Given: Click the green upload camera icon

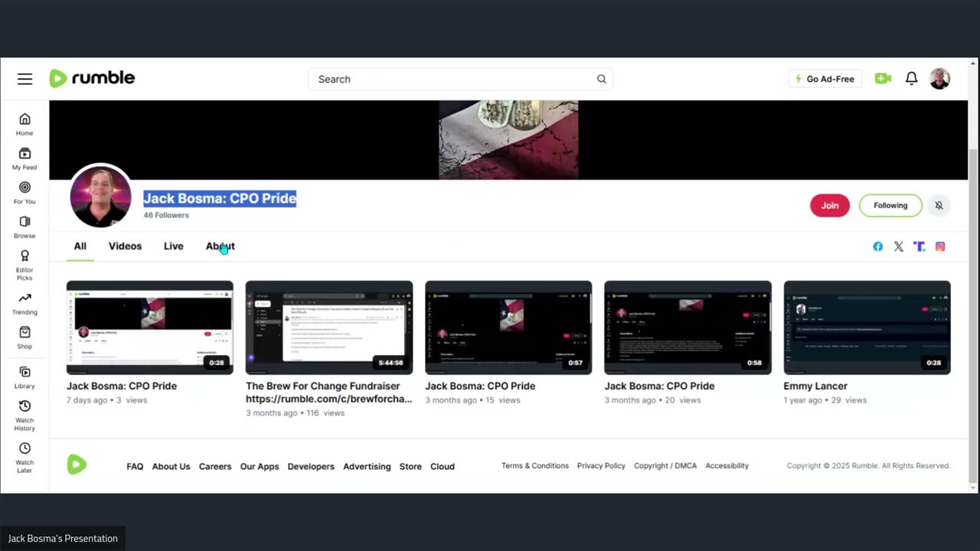Looking at the screenshot, I should point(883,78).
